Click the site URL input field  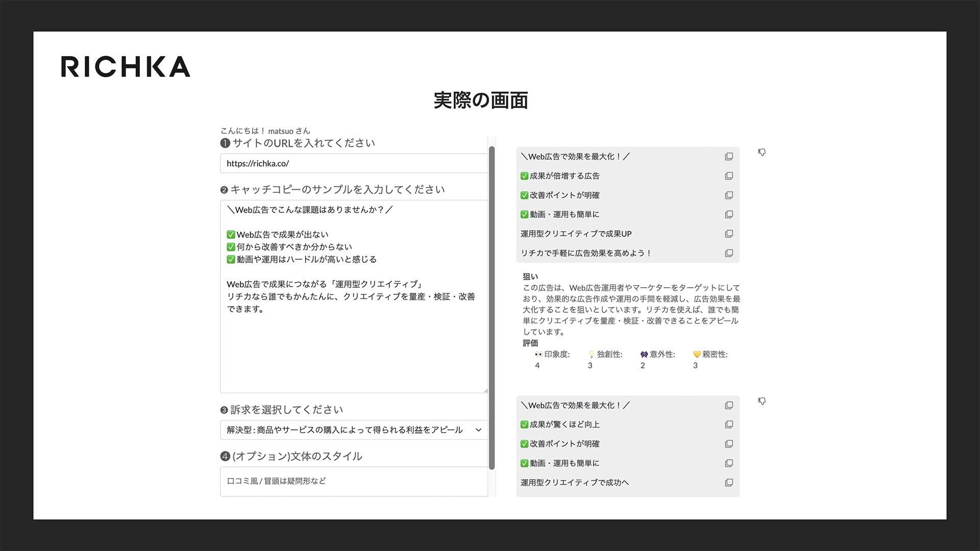pyautogui.click(x=353, y=164)
